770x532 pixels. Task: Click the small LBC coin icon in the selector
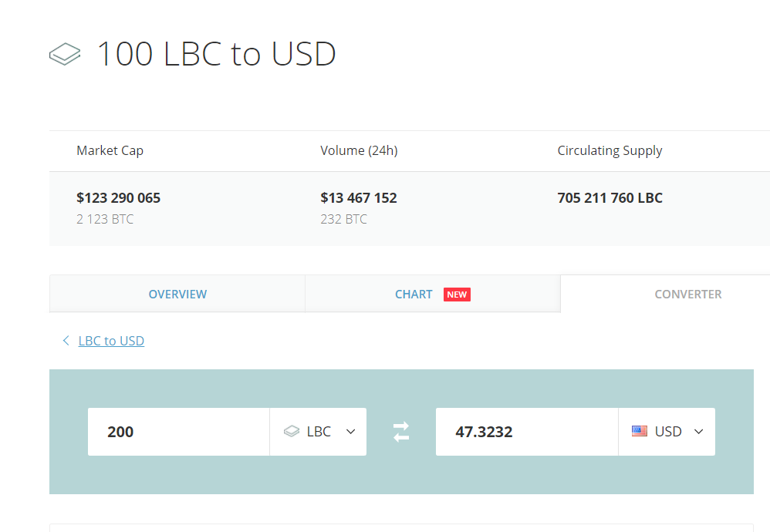(x=292, y=432)
